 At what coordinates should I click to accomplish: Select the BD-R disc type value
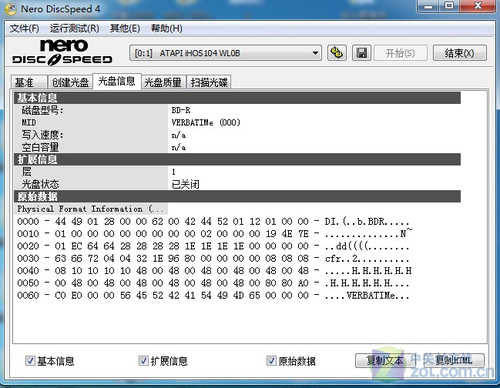[x=181, y=110]
